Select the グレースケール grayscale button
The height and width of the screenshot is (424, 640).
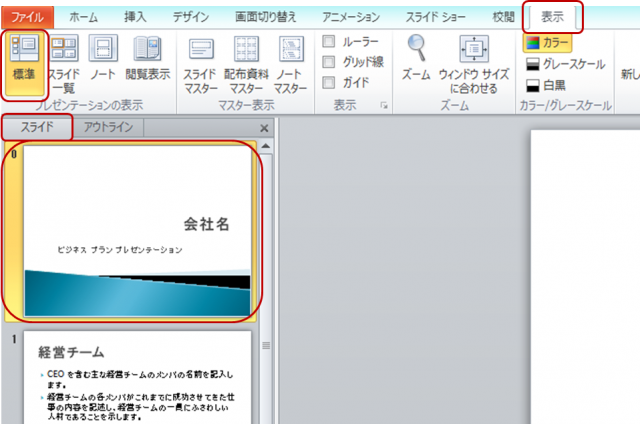point(565,64)
